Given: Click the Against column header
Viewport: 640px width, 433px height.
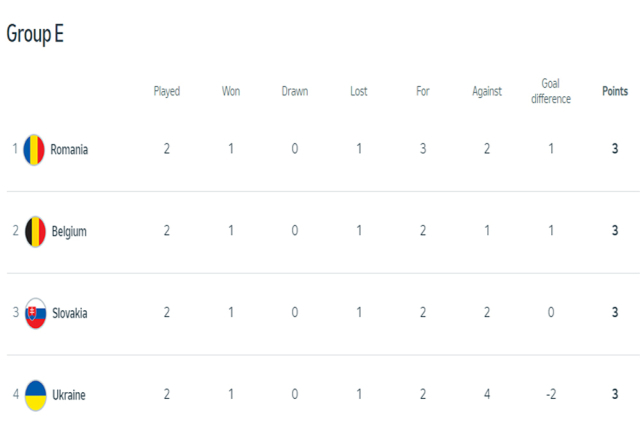Looking at the screenshot, I should 487,91.
